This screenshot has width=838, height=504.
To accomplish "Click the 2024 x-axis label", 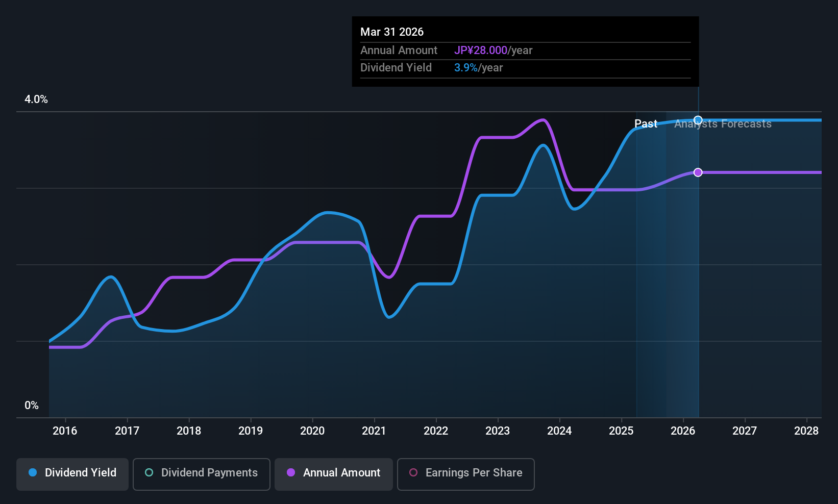I will (x=559, y=431).
